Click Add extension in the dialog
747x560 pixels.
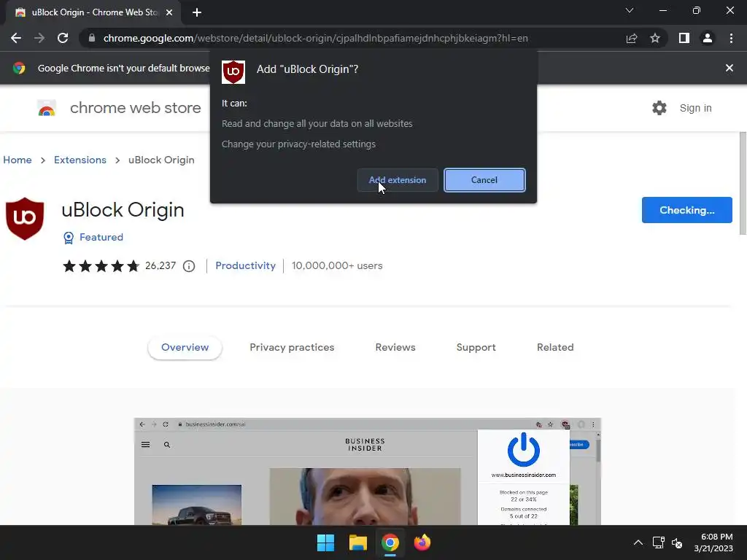(x=398, y=180)
